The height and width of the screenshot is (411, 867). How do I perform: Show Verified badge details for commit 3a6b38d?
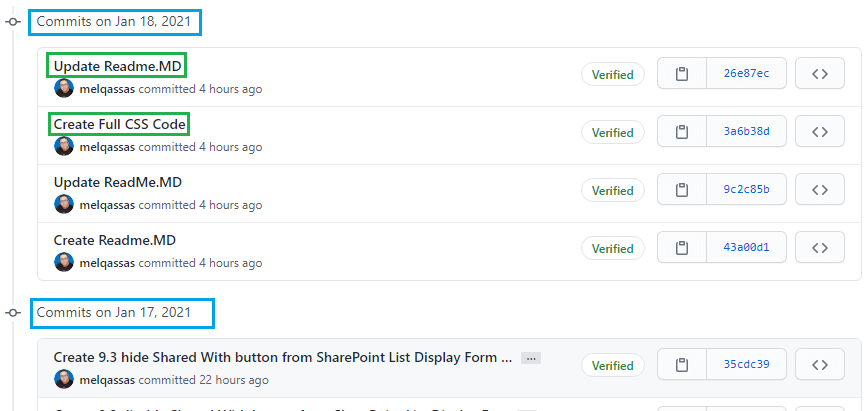pos(612,132)
